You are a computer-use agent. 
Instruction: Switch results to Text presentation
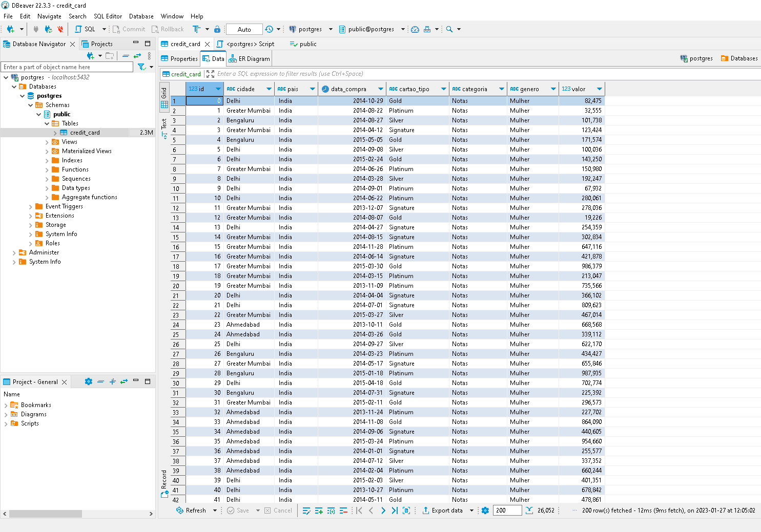click(x=164, y=124)
